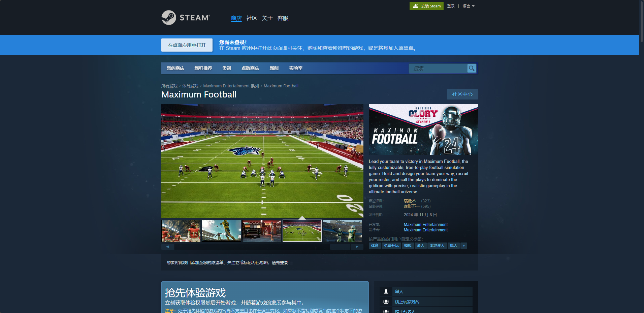Click the 体育游戏 breadcrumb link
644x313 pixels.
pyautogui.click(x=190, y=86)
